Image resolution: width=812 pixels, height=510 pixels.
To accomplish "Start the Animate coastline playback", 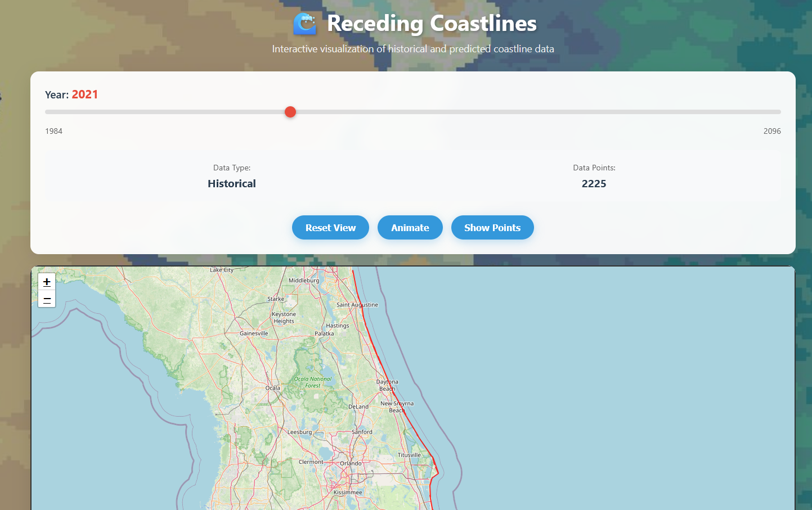I will click(x=410, y=228).
